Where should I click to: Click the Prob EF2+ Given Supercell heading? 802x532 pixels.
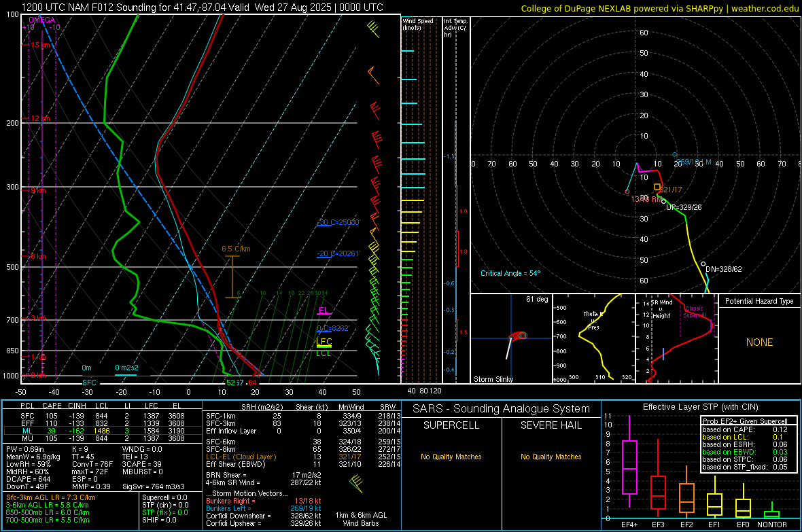[x=745, y=421]
